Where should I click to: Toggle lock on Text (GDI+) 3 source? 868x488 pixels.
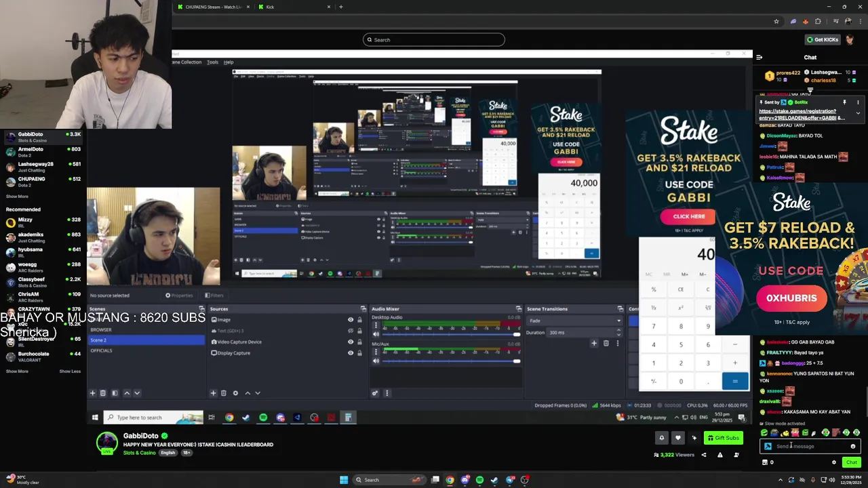(359, 331)
